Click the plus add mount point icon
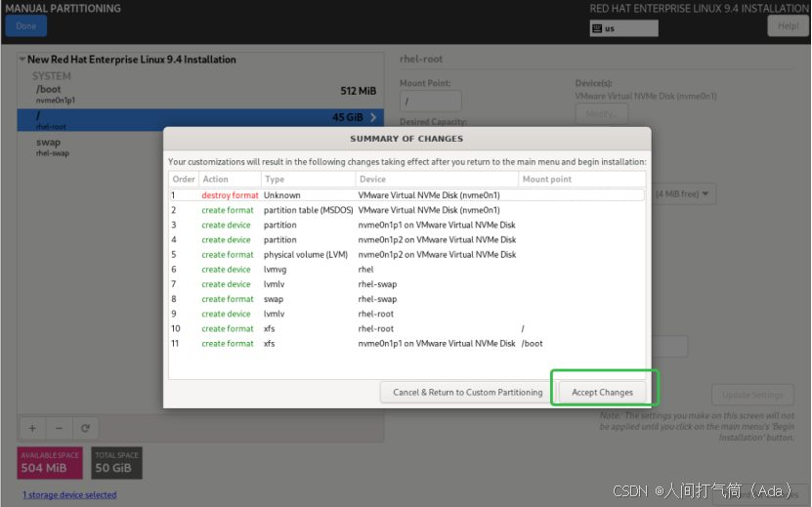 click(x=32, y=428)
